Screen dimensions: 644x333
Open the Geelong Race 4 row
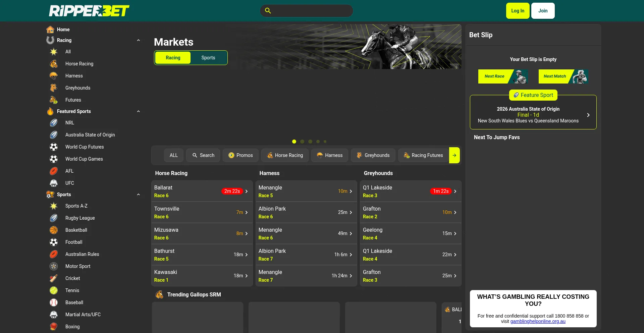pyautogui.click(x=411, y=233)
